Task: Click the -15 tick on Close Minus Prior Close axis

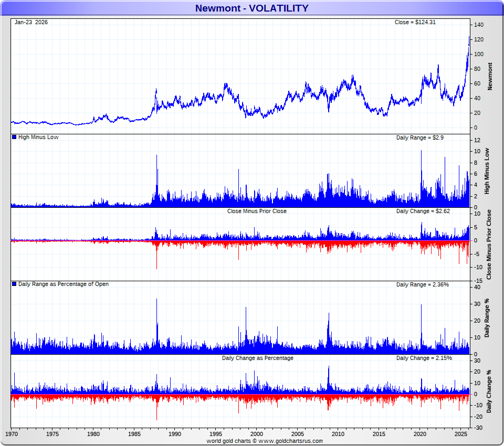Action: [x=477, y=281]
